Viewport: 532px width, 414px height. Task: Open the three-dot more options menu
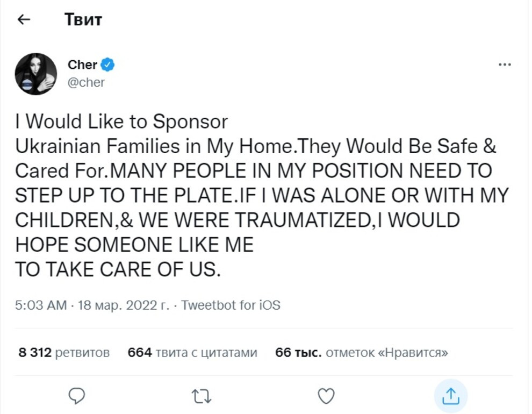pos(505,65)
